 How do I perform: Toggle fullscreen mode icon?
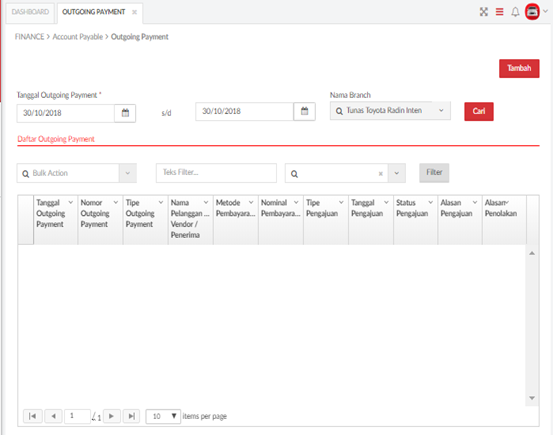pos(484,12)
